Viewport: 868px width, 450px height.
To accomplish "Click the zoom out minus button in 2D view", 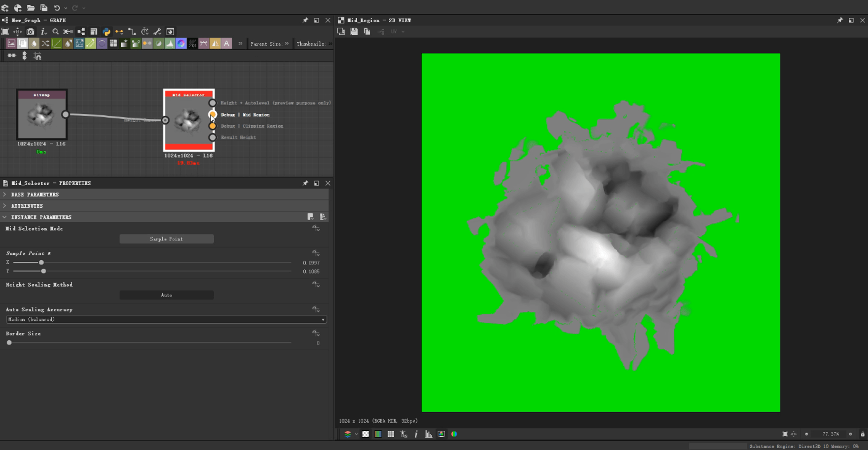I will [806, 434].
